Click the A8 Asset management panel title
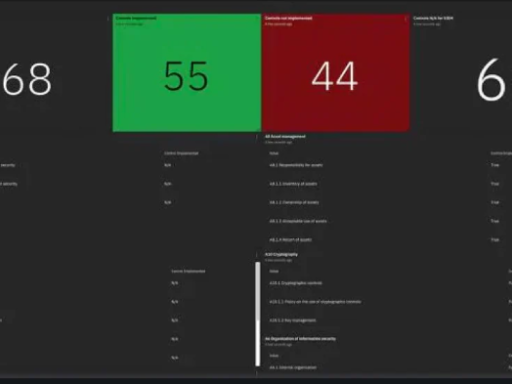 285,136
